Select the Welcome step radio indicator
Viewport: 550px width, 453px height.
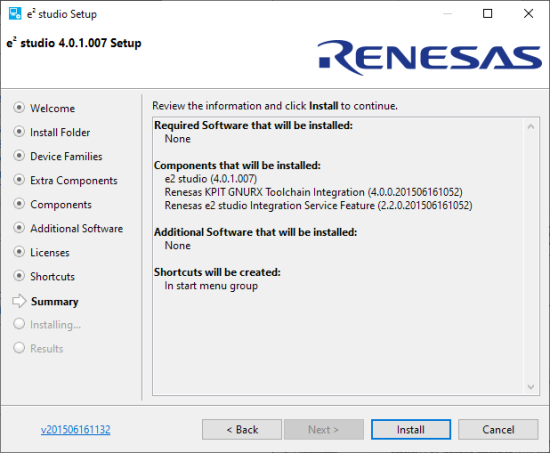tap(19, 107)
